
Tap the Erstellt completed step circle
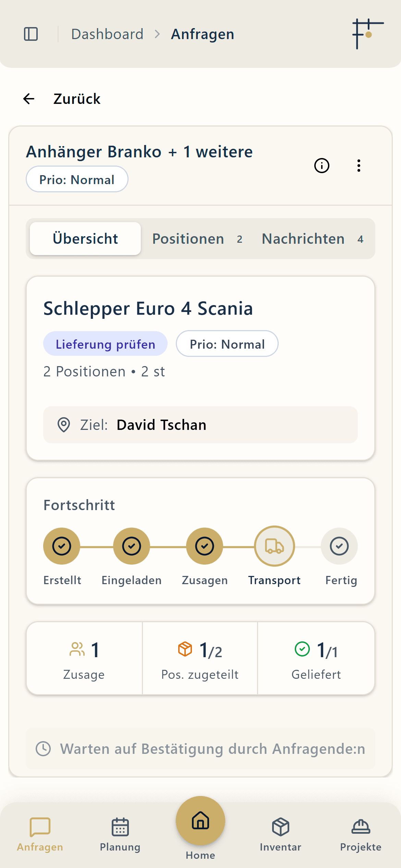coord(62,546)
